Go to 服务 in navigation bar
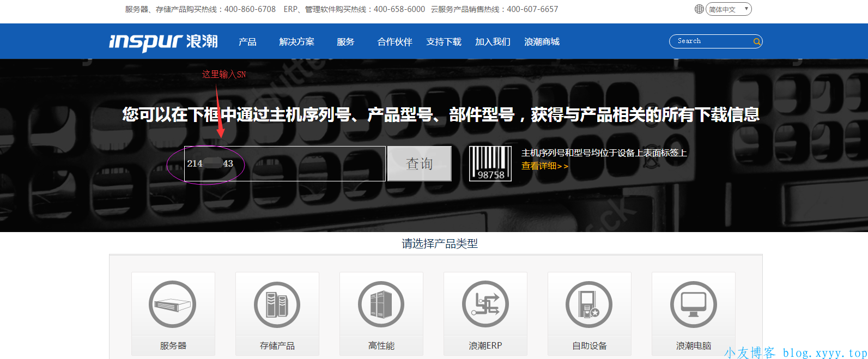 click(345, 42)
